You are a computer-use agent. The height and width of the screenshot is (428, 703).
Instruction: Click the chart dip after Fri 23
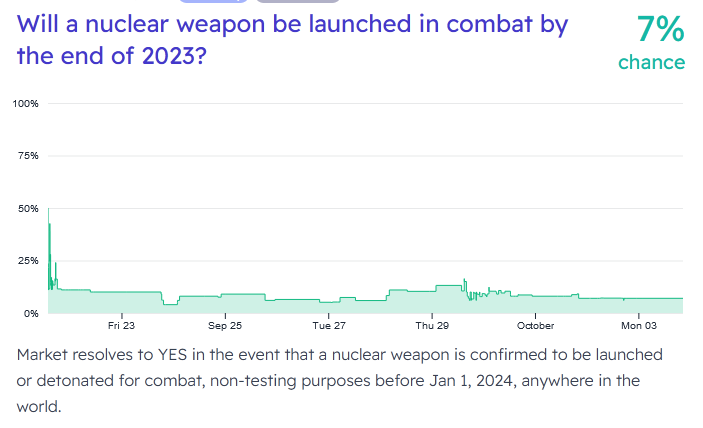coord(170,303)
